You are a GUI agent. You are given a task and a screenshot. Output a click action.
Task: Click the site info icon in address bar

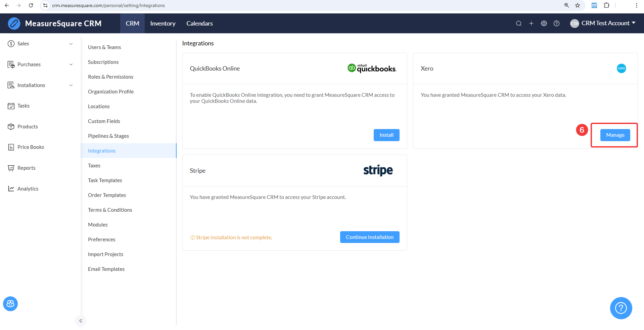point(45,5)
